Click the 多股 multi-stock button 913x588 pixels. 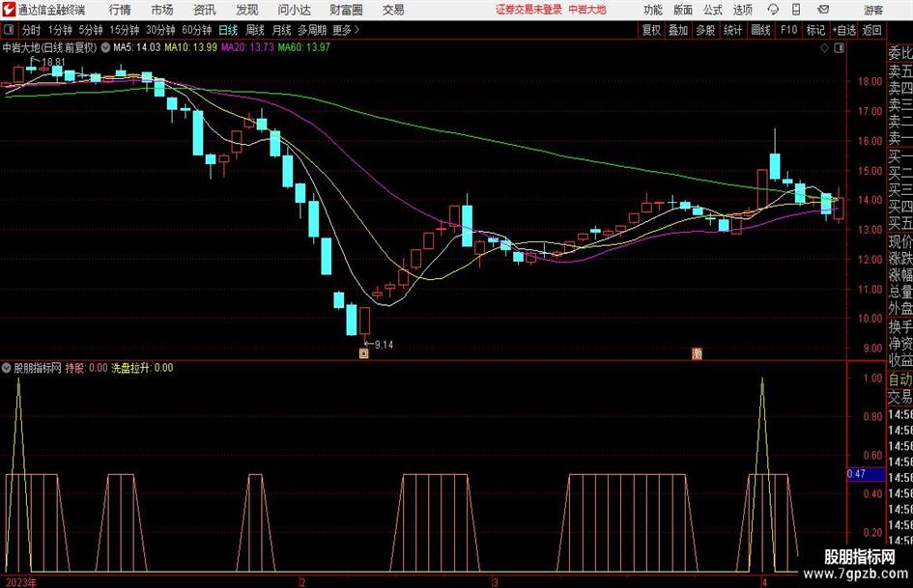(705, 30)
